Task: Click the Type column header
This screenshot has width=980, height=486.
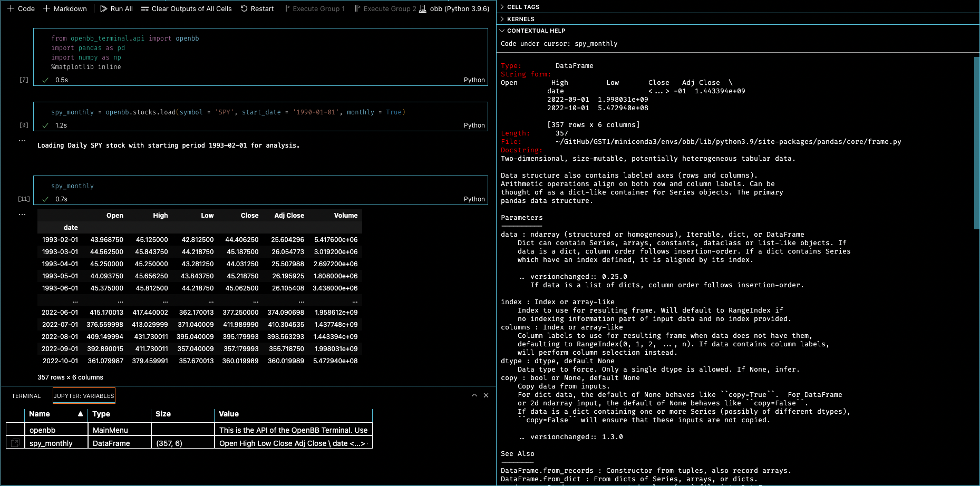Action: [120, 414]
